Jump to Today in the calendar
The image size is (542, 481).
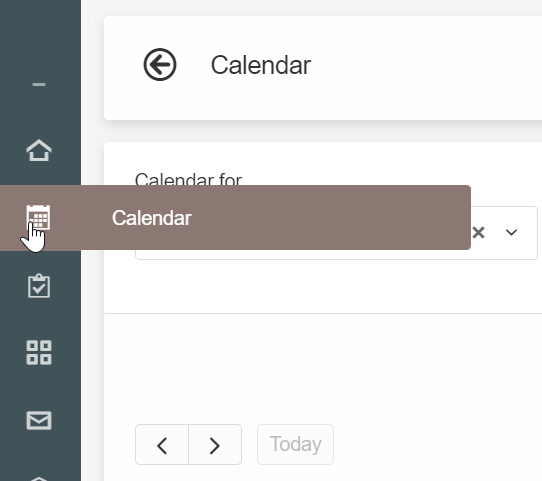(x=295, y=444)
